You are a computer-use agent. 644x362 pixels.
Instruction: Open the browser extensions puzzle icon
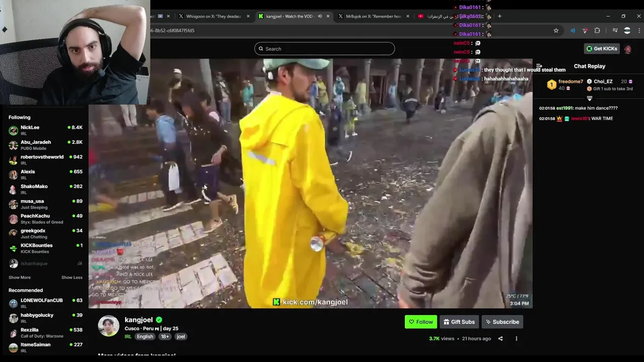click(597, 31)
